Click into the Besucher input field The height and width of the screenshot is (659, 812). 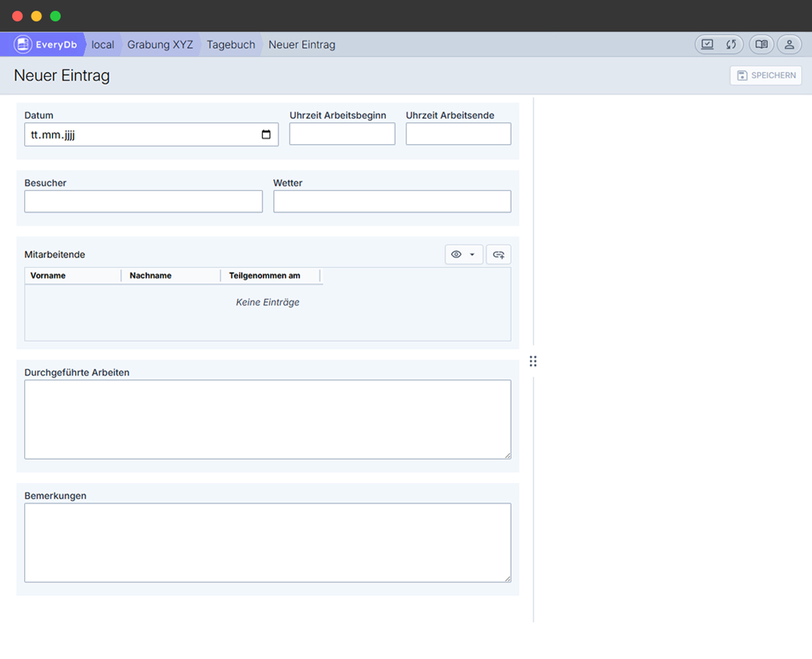tap(143, 201)
